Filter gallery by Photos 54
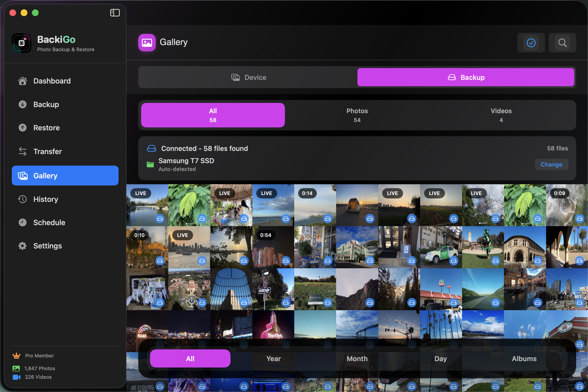The image size is (588, 392). [357, 115]
